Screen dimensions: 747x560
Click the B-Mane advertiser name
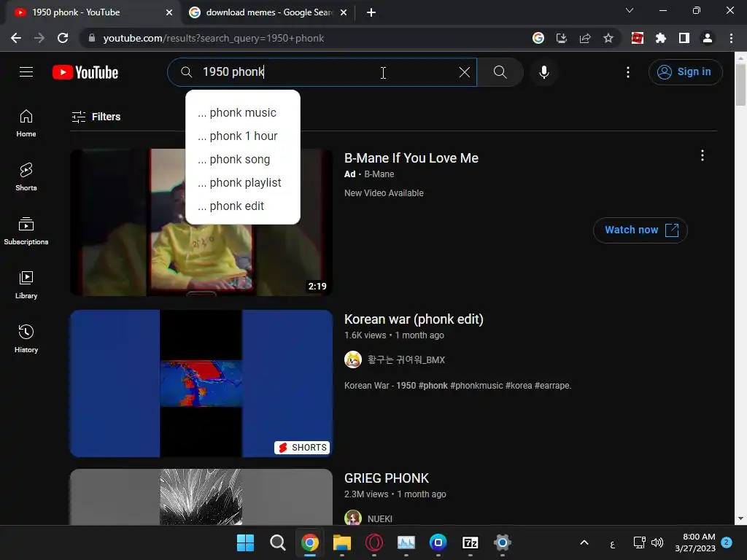(379, 174)
